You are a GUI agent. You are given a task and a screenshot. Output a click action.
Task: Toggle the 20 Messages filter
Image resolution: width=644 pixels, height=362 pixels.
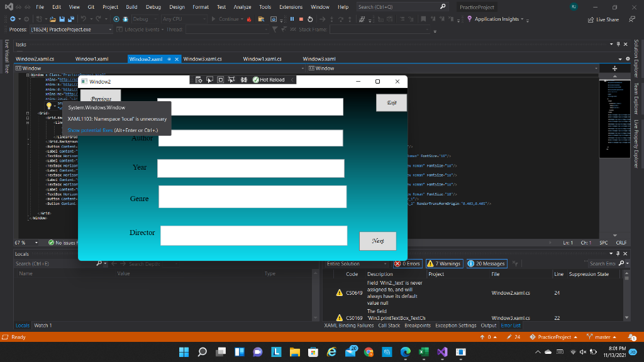[x=486, y=264]
